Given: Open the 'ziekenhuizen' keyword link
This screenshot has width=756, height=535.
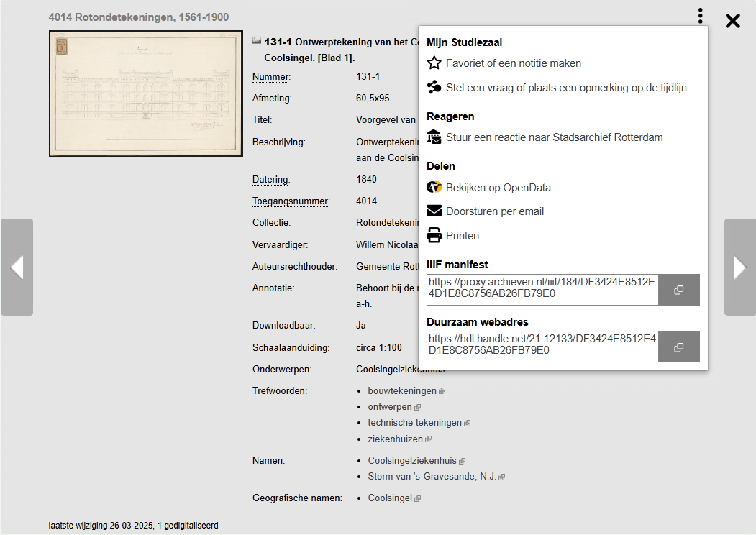Looking at the screenshot, I should coord(395,439).
